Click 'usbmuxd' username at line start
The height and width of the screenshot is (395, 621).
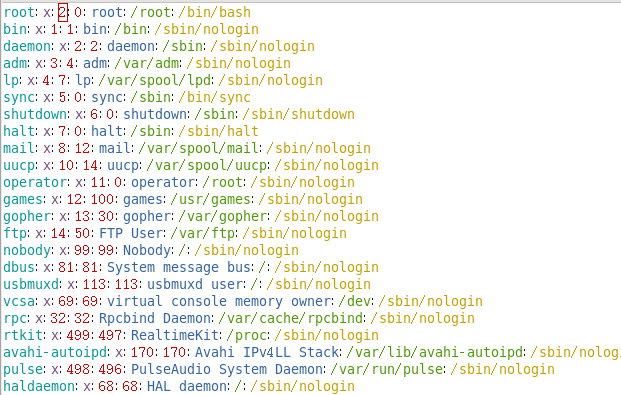pyautogui.click(x=31, y=284)
